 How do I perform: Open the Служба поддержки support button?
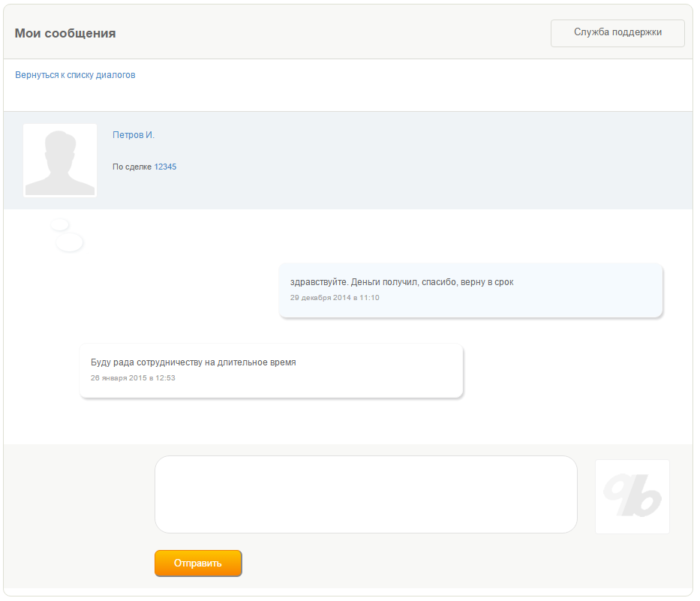617,33
